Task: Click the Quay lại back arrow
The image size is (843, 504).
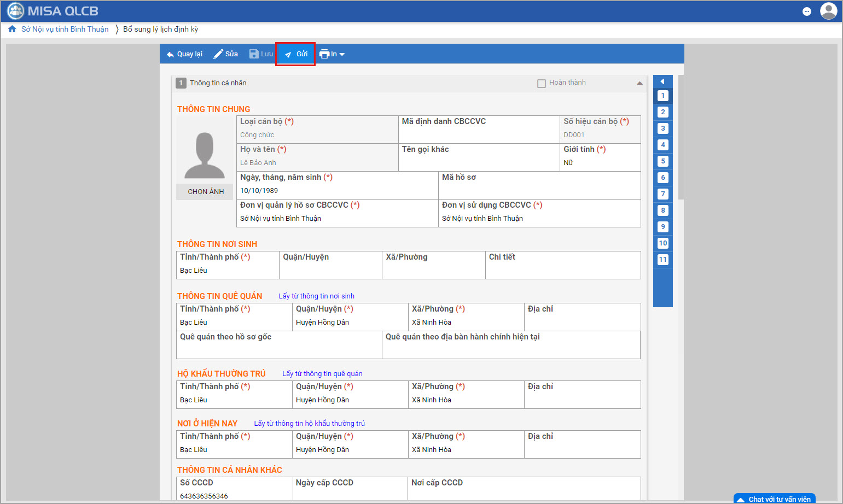Action: (170, 54)
